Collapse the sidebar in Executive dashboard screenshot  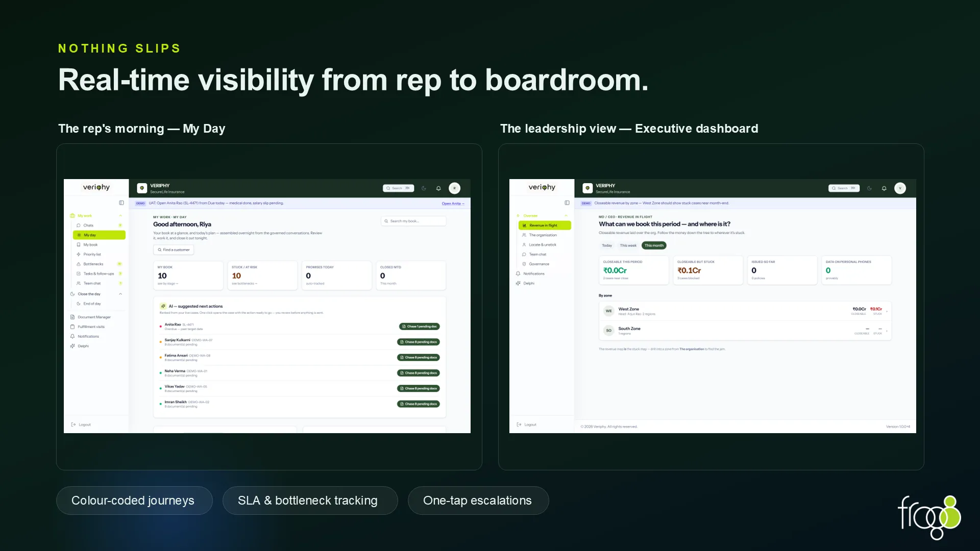pyautogui.click(x=567, y=203)
